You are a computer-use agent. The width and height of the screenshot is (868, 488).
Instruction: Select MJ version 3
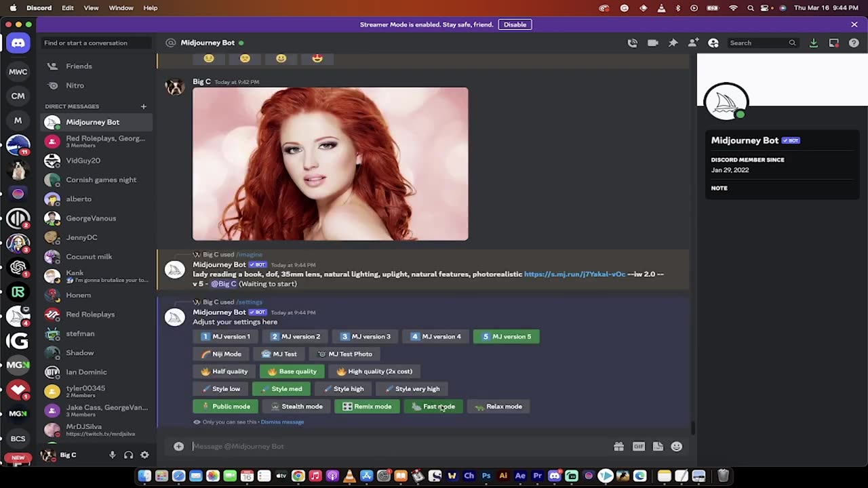pyautogui.click(x=366, y=336)
